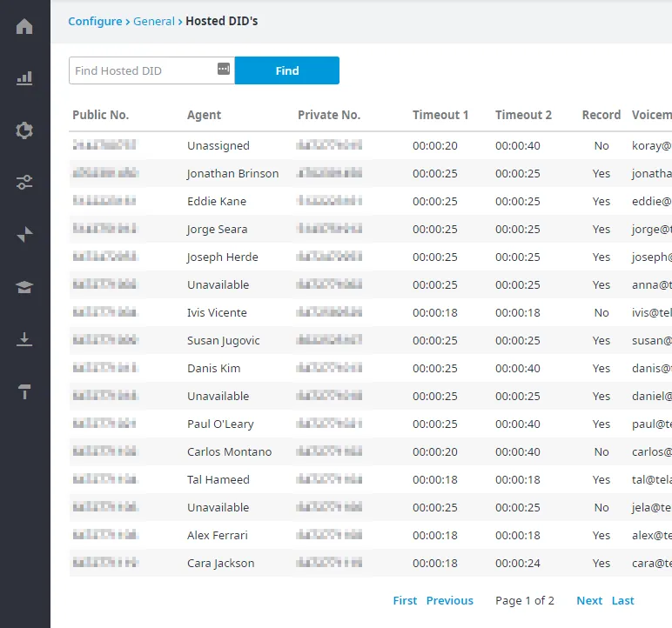Click Timeout 1 value in Unassigned row

435,145
